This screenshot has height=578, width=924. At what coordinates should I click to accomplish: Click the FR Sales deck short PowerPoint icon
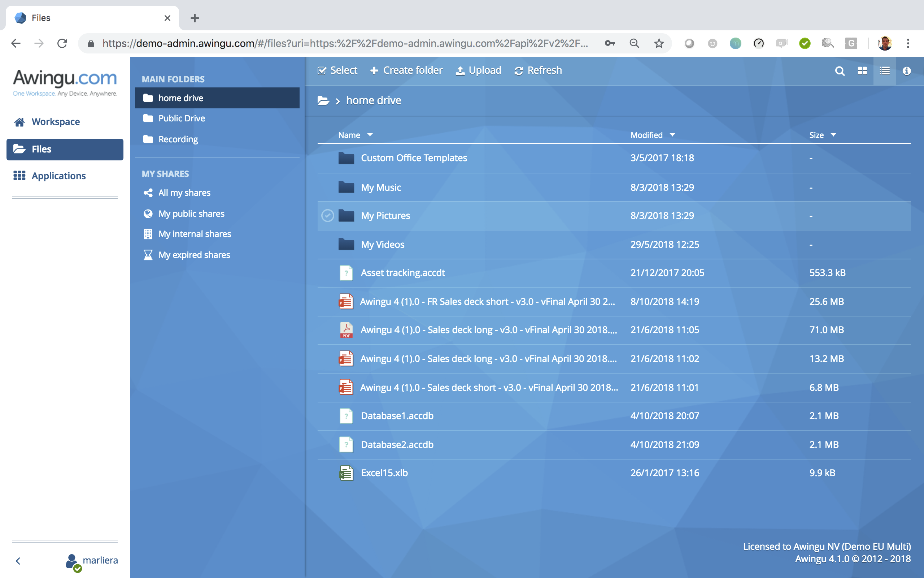pos(346,302)
